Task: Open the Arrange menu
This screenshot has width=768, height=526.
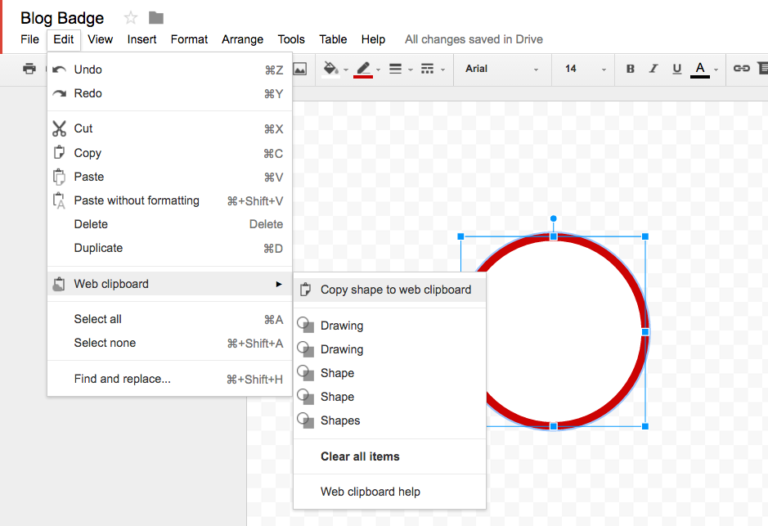Action: pos(242,39)
